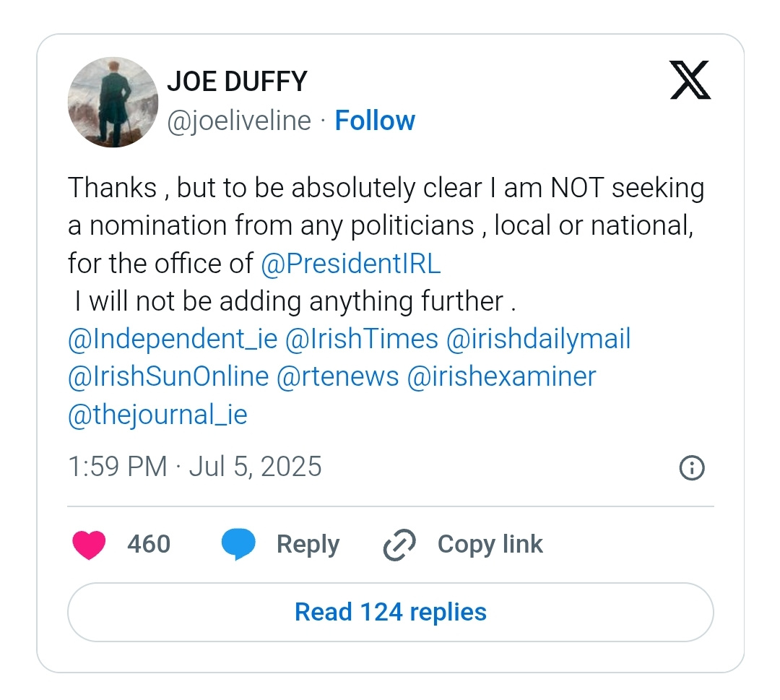The height and width of the screenshot is (700, 780).
Task: Click the X logo icon
Action: (690, 80)
